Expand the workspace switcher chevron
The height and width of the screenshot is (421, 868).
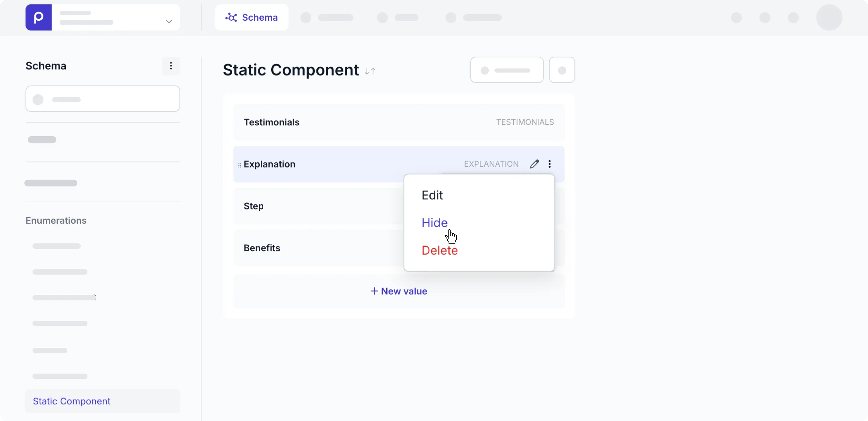pyautogui.click(x=169, y=21)
